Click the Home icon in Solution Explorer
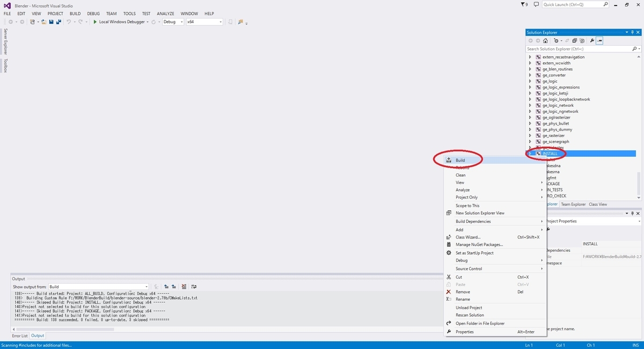 coord(545,41)
